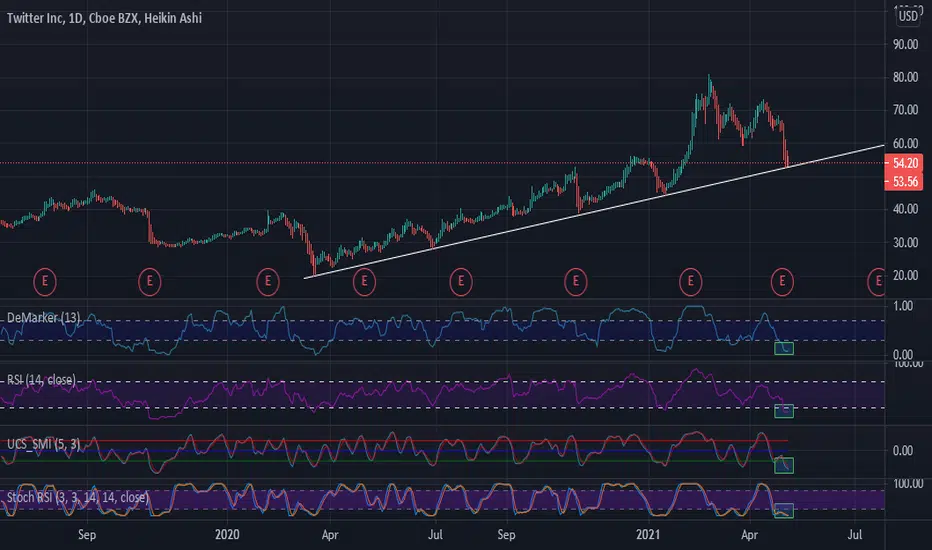Click the 70.00 price axis value
Image resolution: width=932 pixels, height=550 pixels.
click(905, 110)
